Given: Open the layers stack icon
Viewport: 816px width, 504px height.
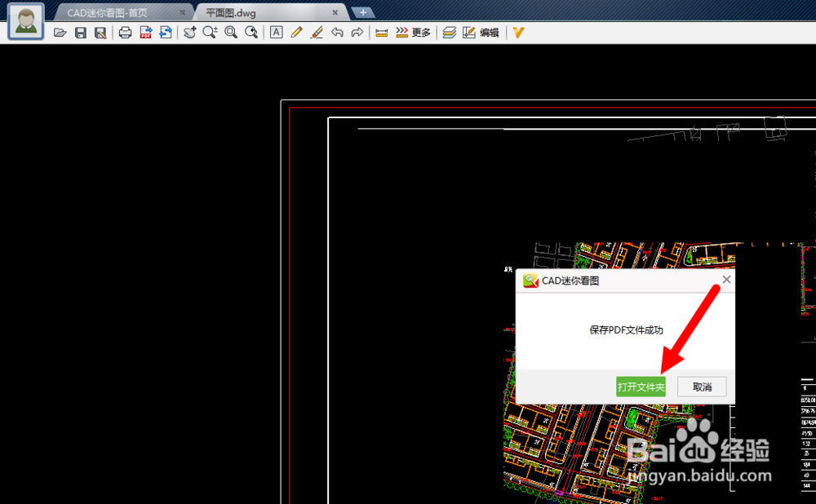Looking at the screenshot, I should pos(449,33).
